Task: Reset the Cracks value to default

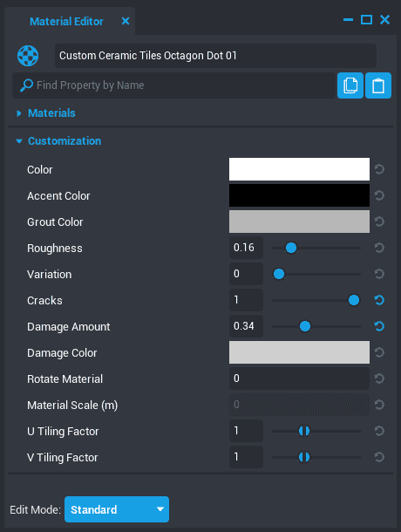Action: pos(379,300)
